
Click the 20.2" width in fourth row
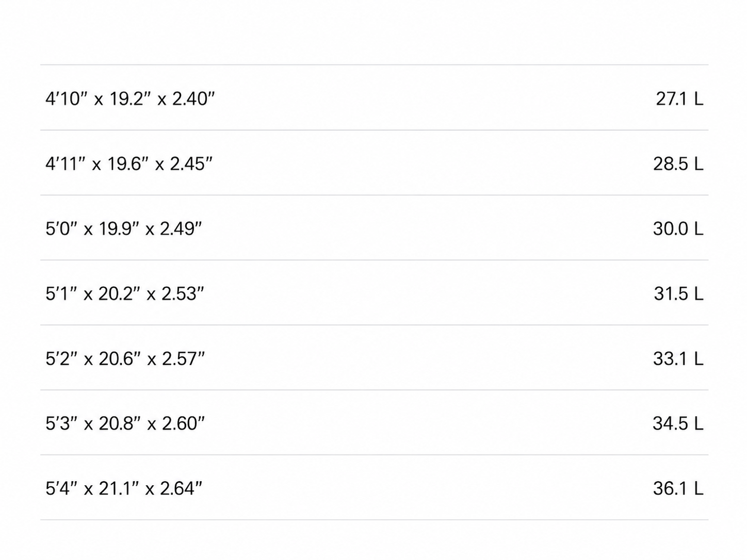click(x=119, y=293)
